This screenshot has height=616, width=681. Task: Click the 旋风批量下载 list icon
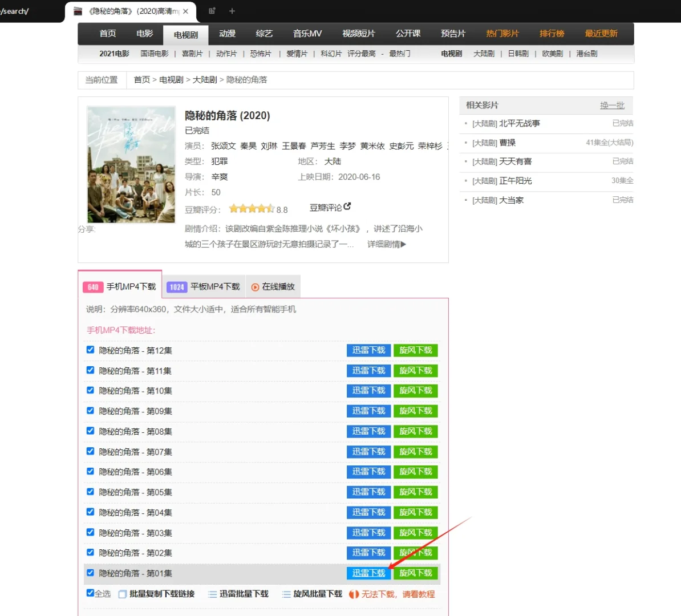[286, 594]
